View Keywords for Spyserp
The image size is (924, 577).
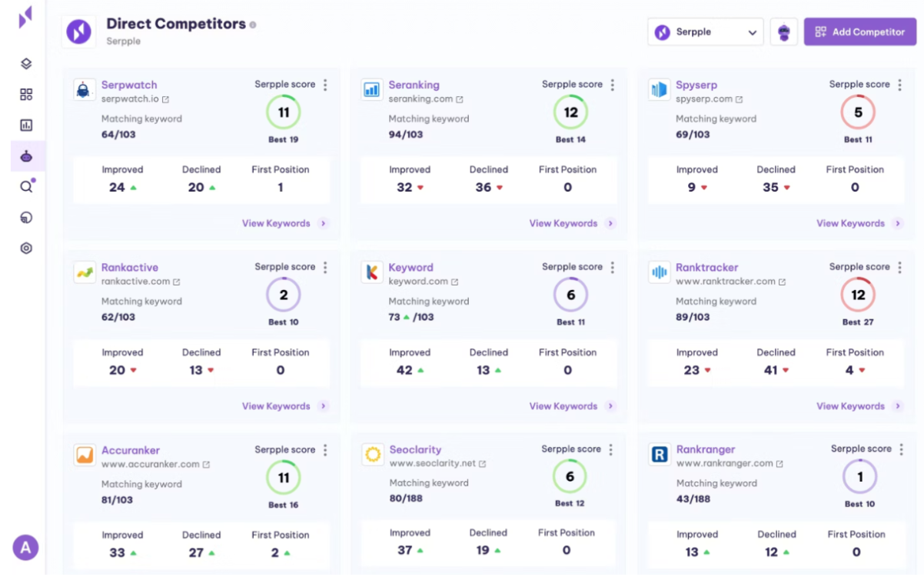(861, 223)
